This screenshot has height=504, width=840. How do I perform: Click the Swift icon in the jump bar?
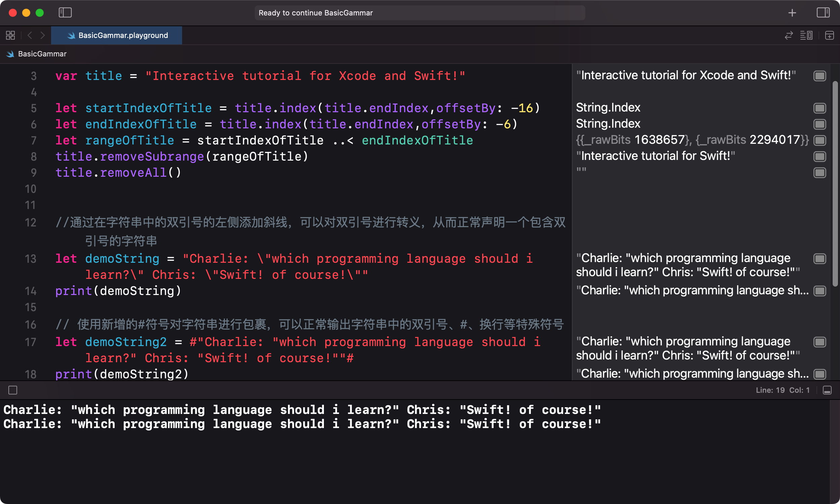10,54
